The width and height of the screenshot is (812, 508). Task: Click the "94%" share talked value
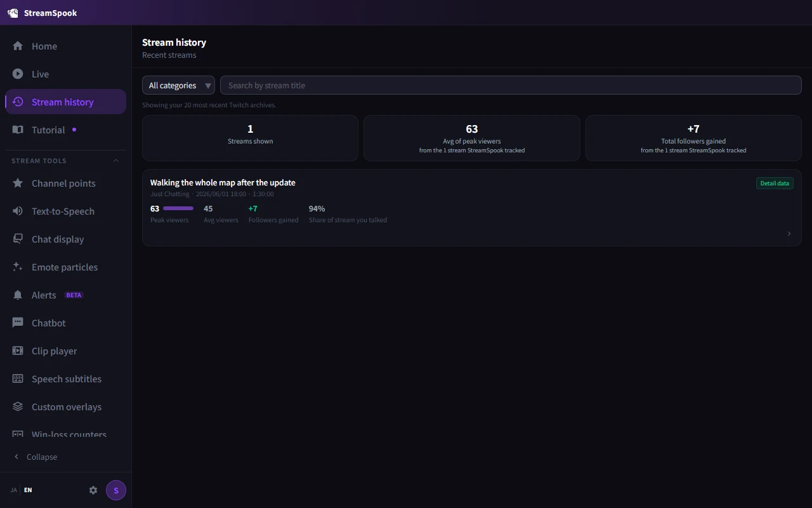pos(317,208)
